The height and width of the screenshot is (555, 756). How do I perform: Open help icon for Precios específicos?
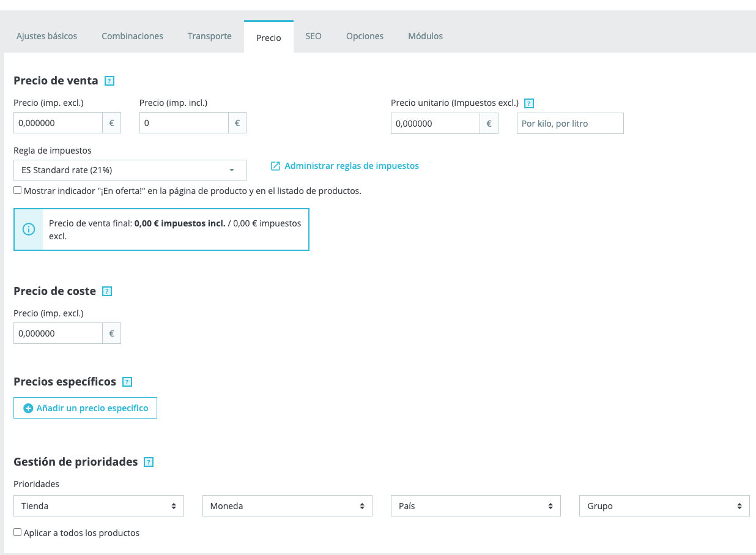[127, 382]
